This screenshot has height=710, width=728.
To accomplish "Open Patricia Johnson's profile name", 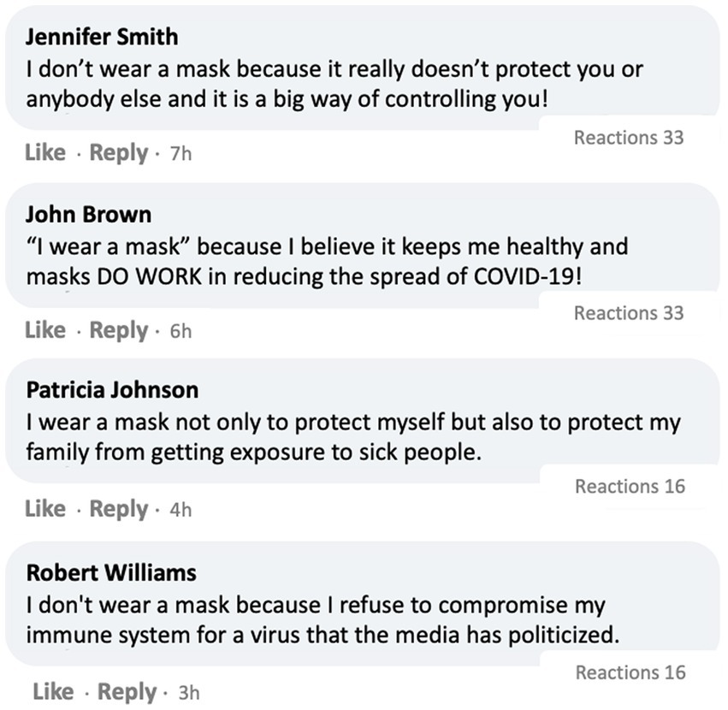I will [x=112, y=390].
